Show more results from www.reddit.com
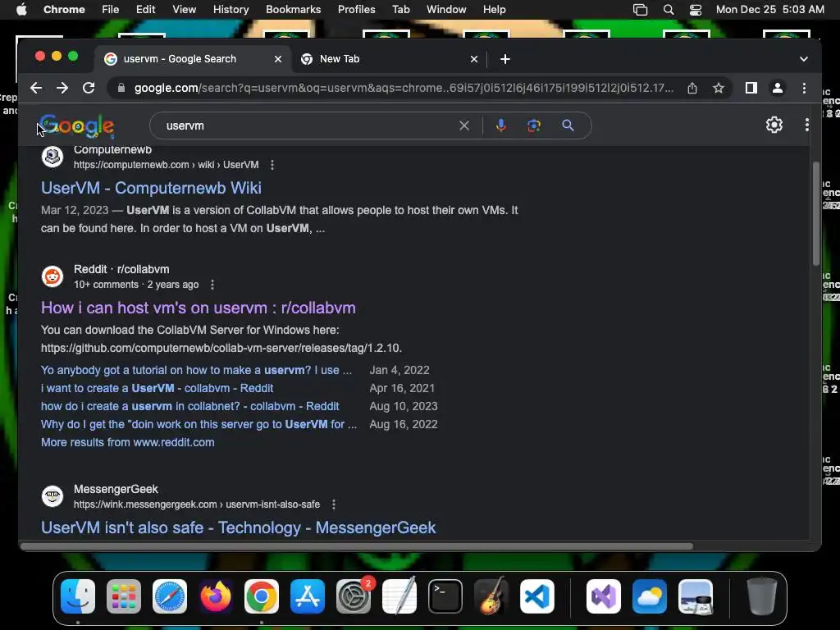 127,442
